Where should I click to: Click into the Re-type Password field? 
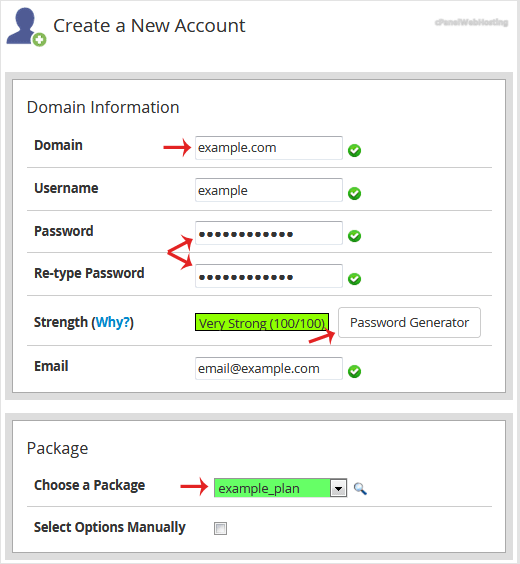coord(269,276)
